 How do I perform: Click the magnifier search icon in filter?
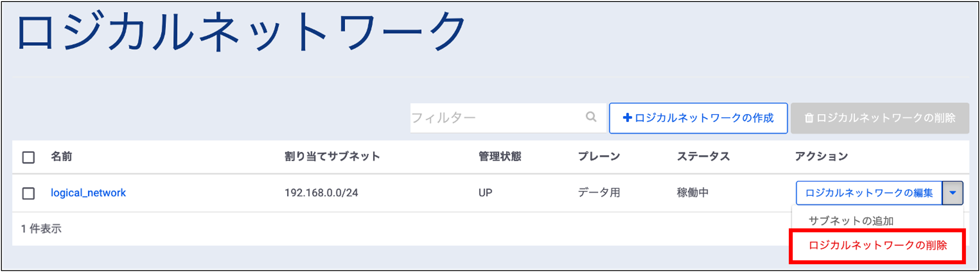590,117
